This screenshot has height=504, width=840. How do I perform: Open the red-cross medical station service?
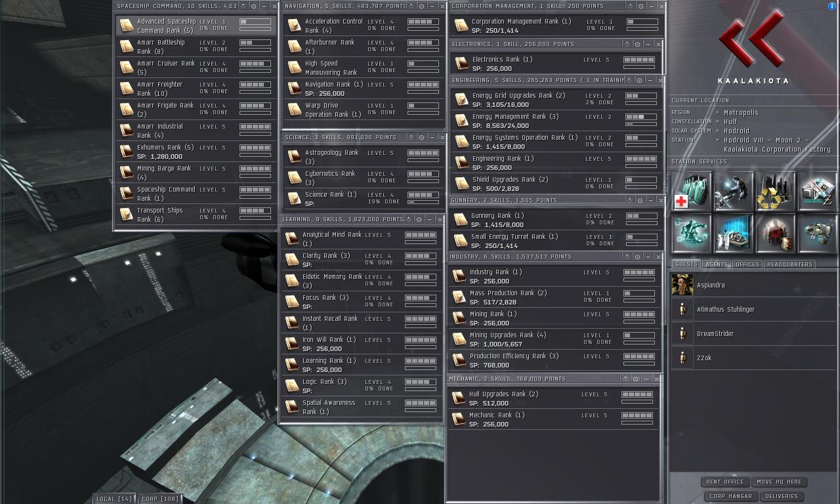coord(692,192)
